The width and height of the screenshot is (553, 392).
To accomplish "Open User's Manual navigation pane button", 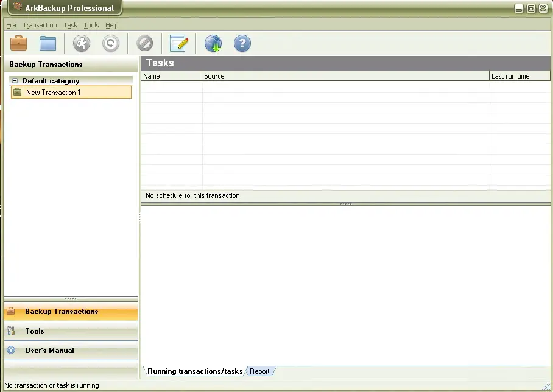I will coord(71,351).
